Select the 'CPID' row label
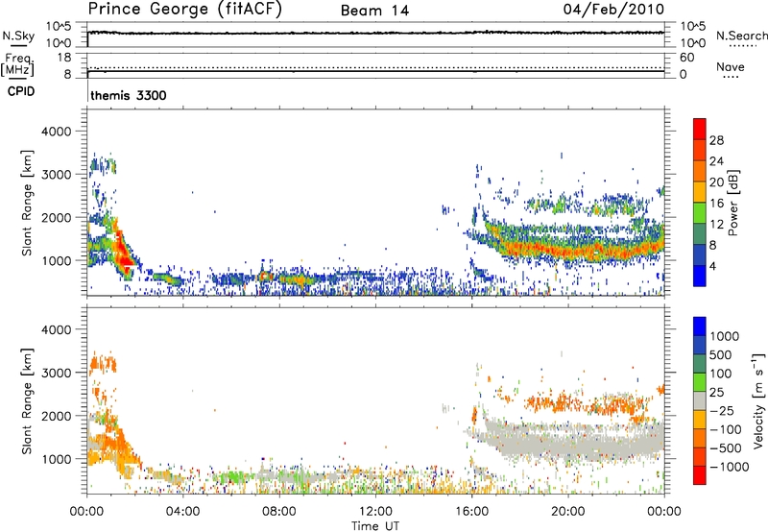 [x=21, y=91]
